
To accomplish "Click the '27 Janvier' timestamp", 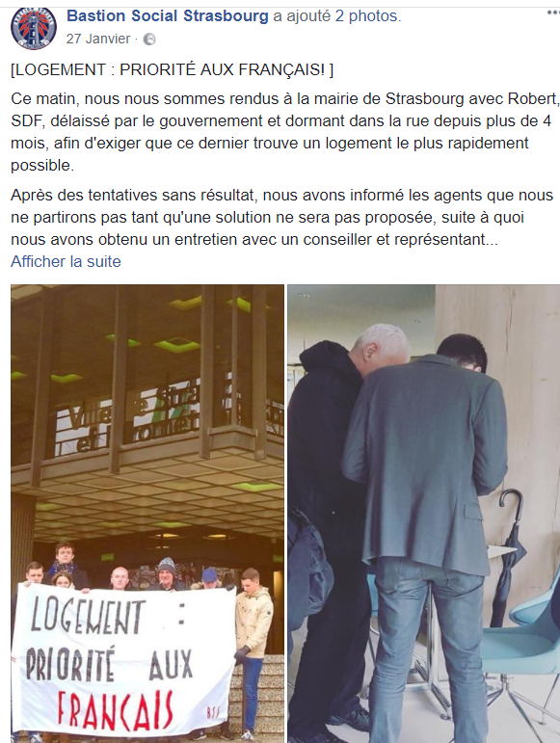I will click(x=98, y=39).
